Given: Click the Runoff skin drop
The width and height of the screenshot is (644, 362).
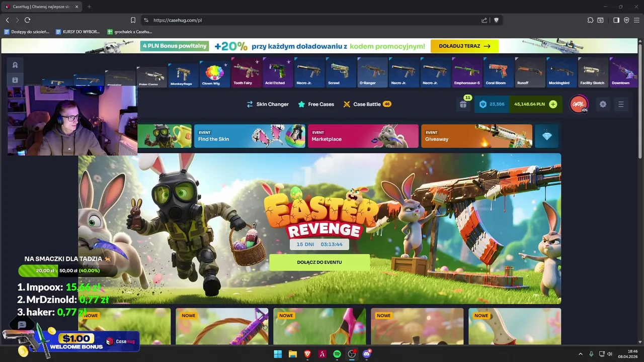Looking at the screenshot, I should [x=530, y=72].
